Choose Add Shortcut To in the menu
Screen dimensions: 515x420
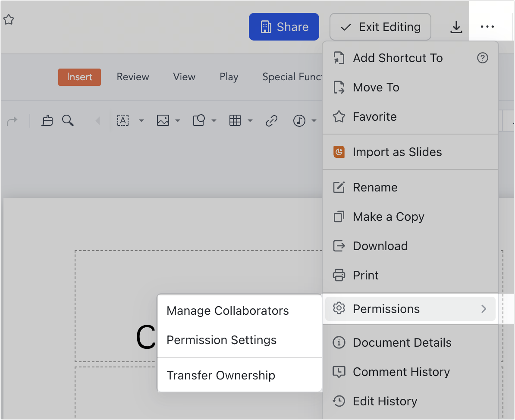tap(411, 58)
